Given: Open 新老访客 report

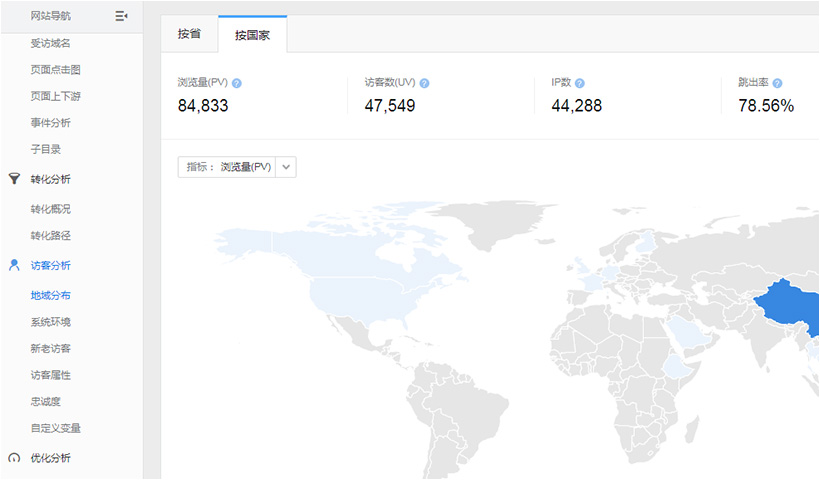Looking at the screenshot, I should [51, 349].
